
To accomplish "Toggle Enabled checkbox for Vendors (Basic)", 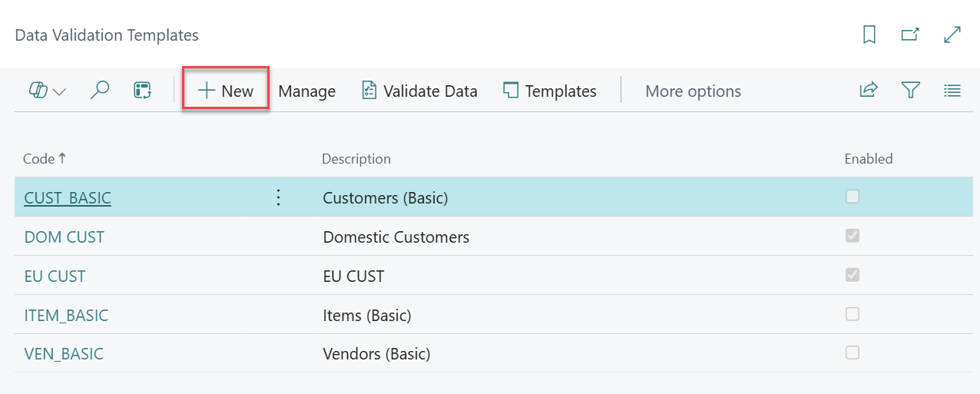I will (x=852, y=353).
